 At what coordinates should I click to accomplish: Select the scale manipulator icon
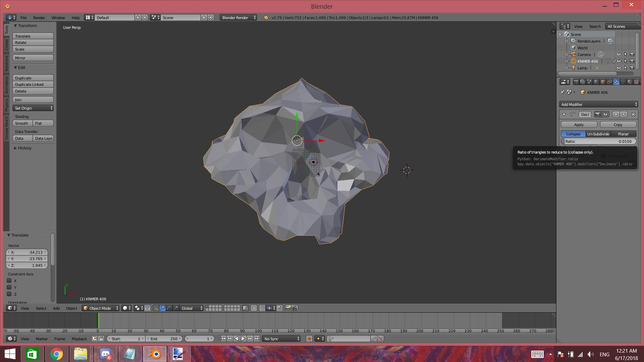point(176,308)
